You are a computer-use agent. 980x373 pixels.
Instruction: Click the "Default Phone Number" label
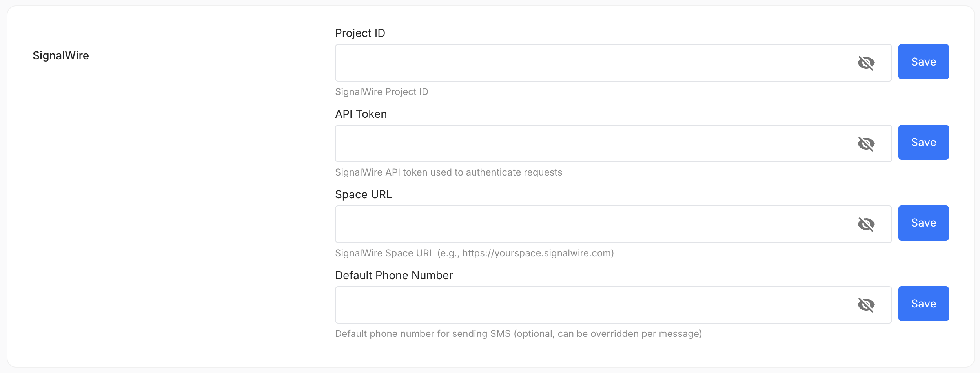click(x=394, y=275)
